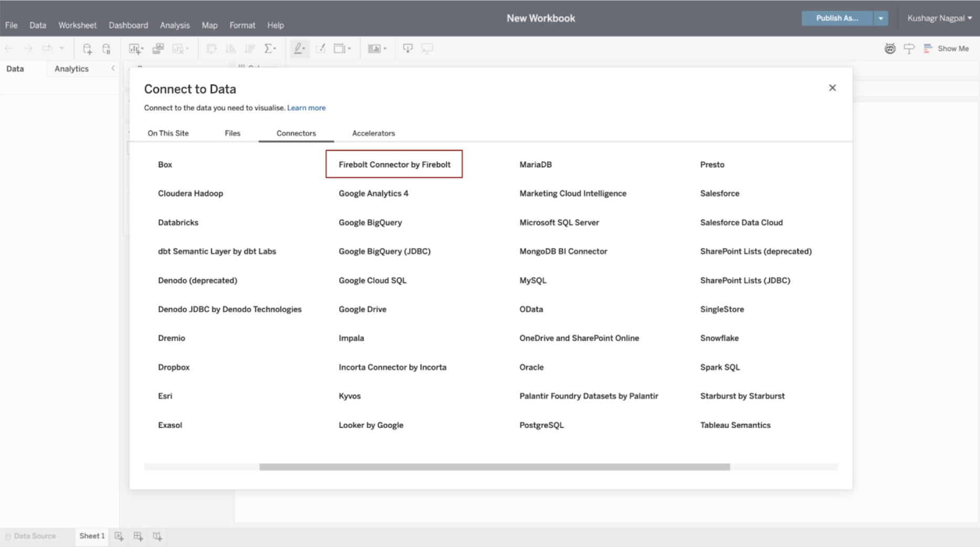The width and height of the screenshot is (980, 547).
Task: Open the Kushagr Nagpal user menu
Action: click(x=940, y=18)
